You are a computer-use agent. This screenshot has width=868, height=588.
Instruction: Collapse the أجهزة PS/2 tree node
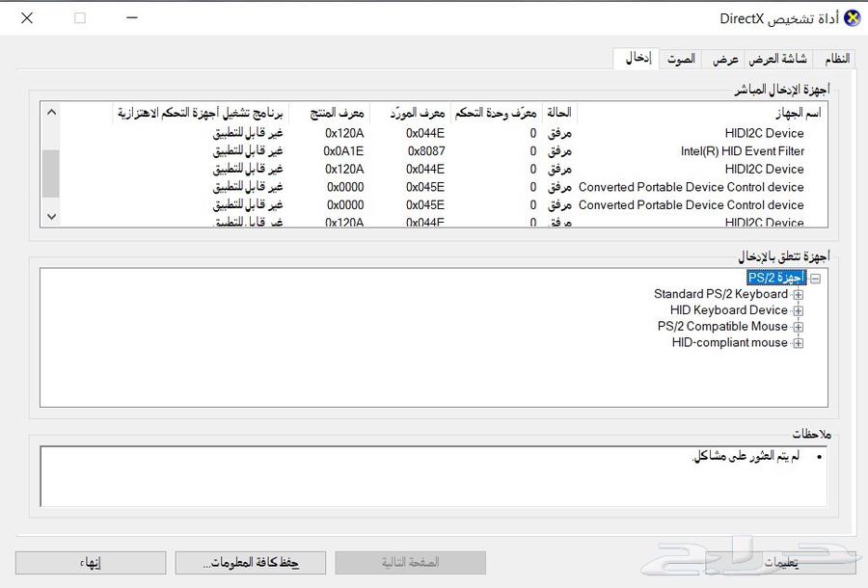pos(816,277)
